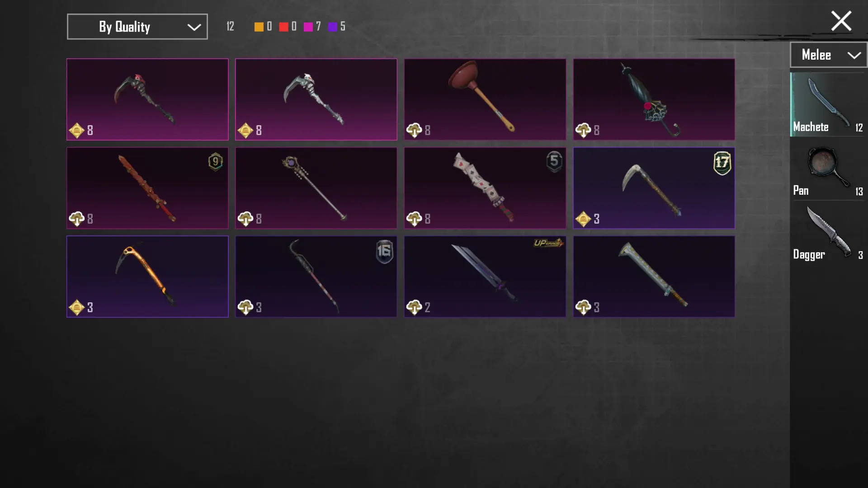The image size is (868, 488).
Task: Open the By Quality sort dropdown
Action: pos(137,27)
